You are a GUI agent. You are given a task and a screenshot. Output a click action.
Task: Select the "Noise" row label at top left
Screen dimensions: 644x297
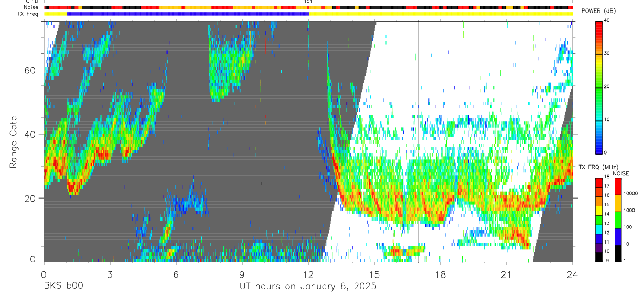32,7
